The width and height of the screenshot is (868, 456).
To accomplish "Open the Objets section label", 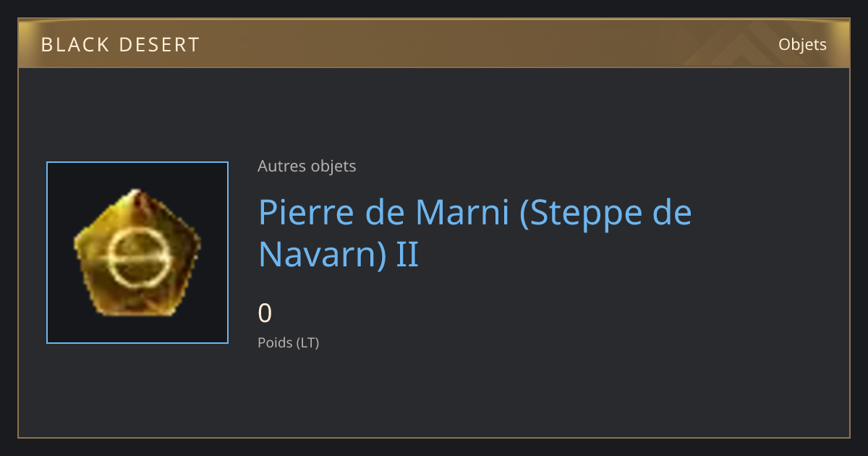I will 802,44.
